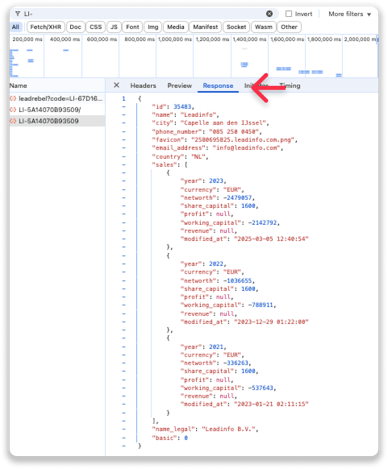Click the "modified_at": "2023-12-29 01:22:00" line
The height and width of the screenshot is (469, 388).
[x=244, y=322]
